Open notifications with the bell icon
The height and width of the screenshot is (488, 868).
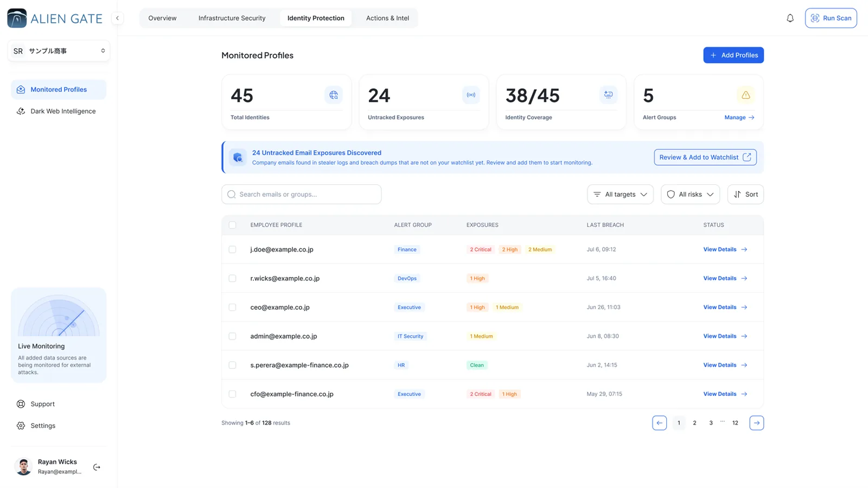[790, 18]
